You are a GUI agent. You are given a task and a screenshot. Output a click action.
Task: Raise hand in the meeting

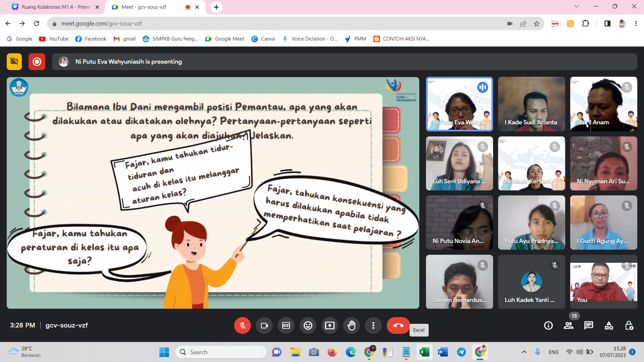(x=351, y=325)
